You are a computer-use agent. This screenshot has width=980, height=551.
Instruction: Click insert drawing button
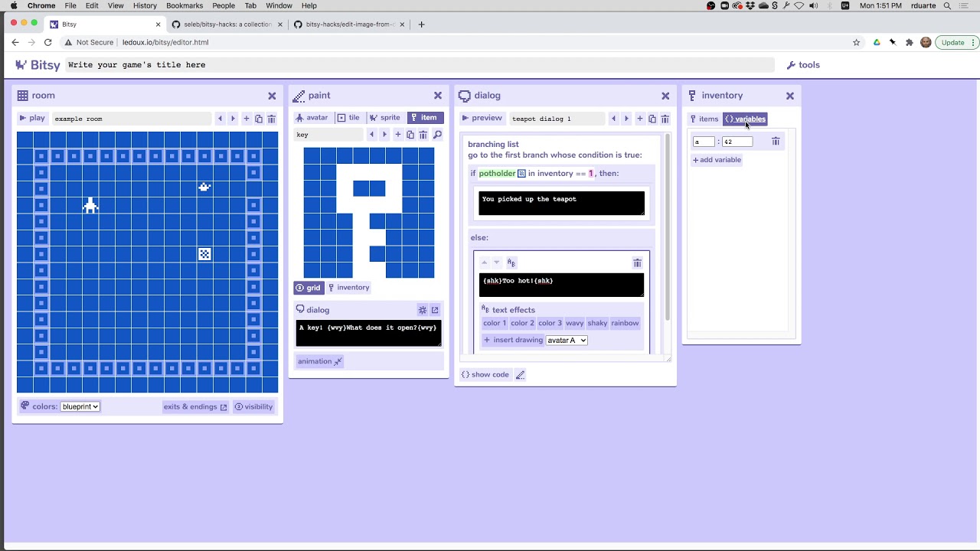(513, 340)
